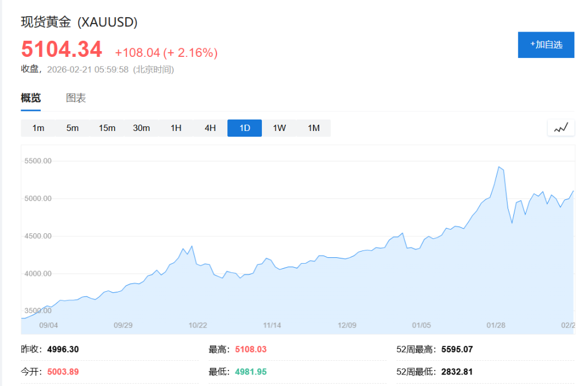Viewport: 588px width, 386px height.
Task: Click the +加自选 watchlist button
Action: (x=546, y=44)
